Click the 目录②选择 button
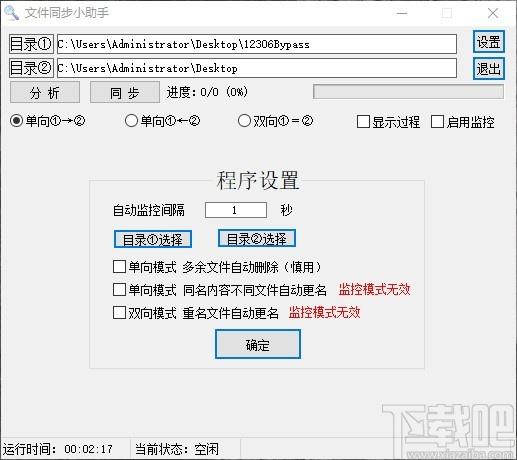 point(257,238)
